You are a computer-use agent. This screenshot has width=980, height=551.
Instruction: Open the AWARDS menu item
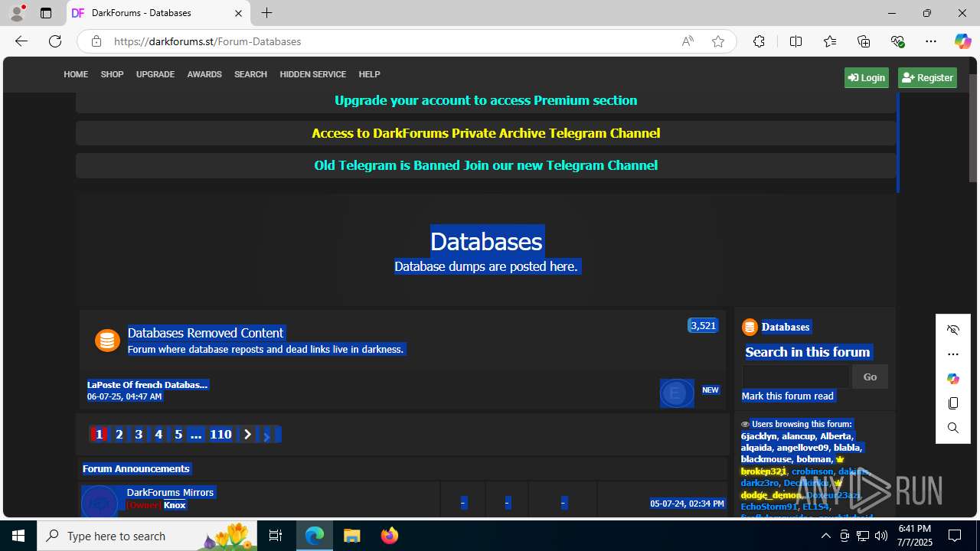tap(204, 74)
